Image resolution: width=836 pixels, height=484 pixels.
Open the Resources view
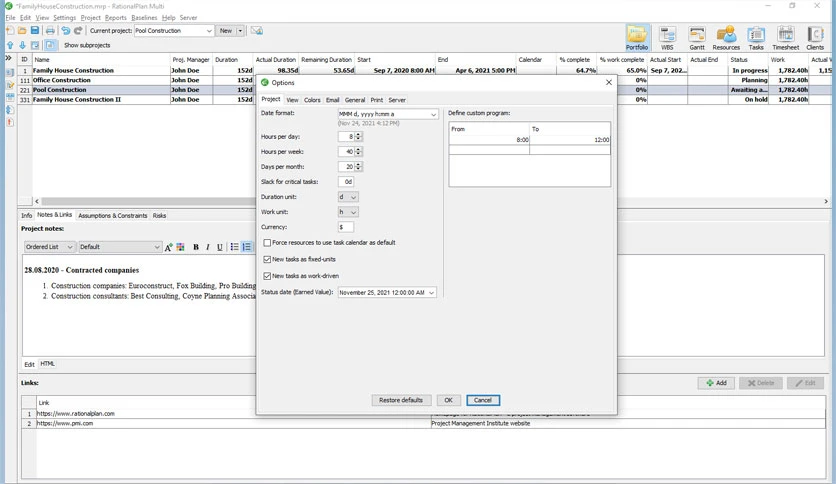pos(726,37)
